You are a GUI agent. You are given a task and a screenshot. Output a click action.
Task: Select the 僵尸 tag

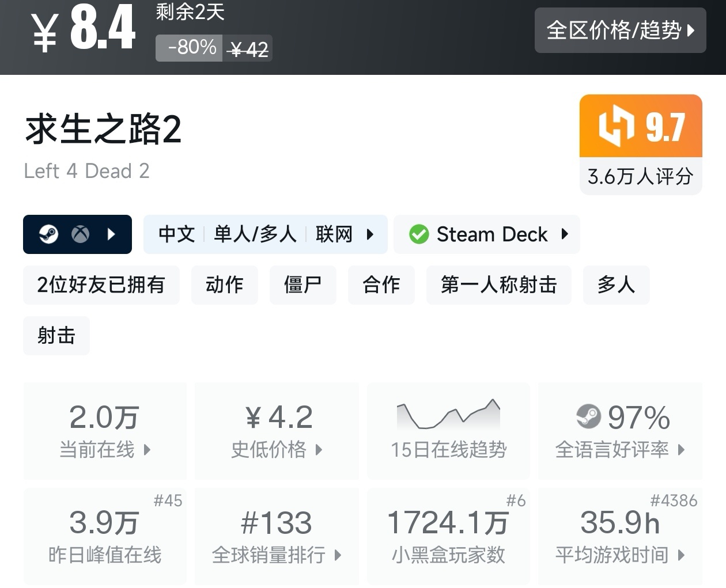click(x=302, y=285)
